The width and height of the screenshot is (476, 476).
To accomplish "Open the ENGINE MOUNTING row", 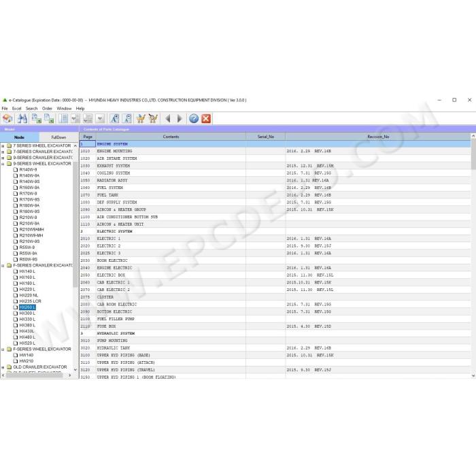I will [275, 151].
